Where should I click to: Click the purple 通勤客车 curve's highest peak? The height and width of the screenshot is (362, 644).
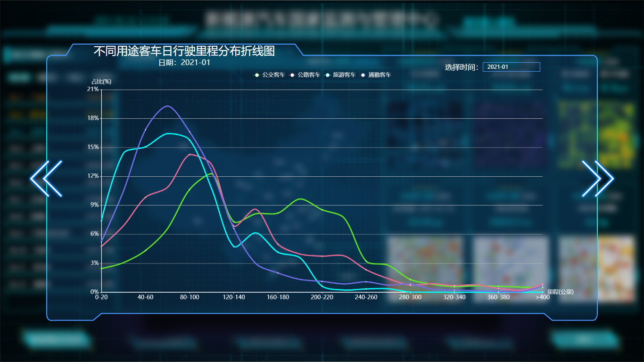[167, 106]
